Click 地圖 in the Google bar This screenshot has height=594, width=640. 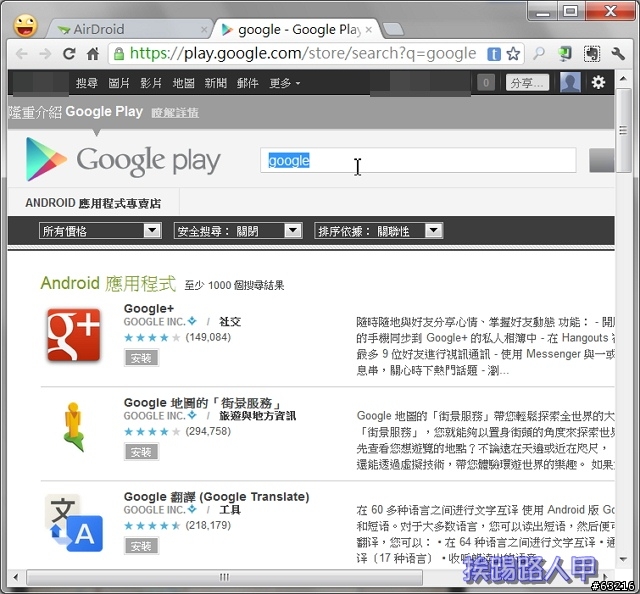[183, 83]
